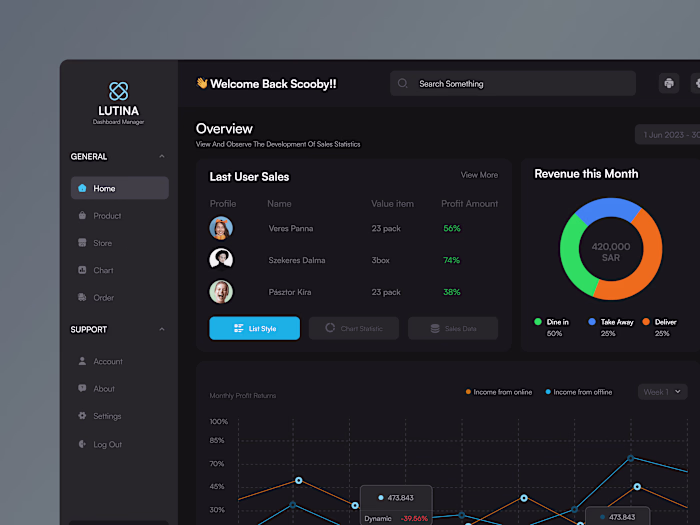Viewport: 700px width, 525px height.
Task: Click the Profit Amount column header
Action: (470, 204)
